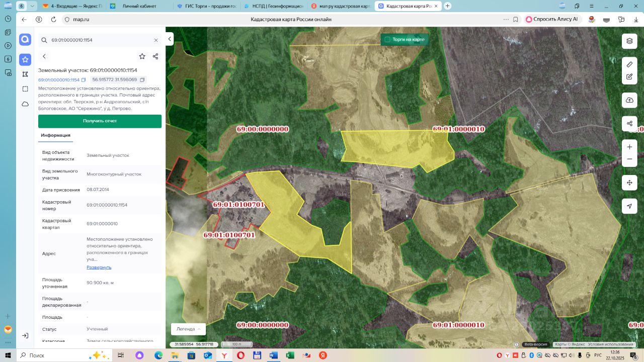Open the page more-options ellipsis menu
Screen dimensions: 644x362
pos(506,19)
